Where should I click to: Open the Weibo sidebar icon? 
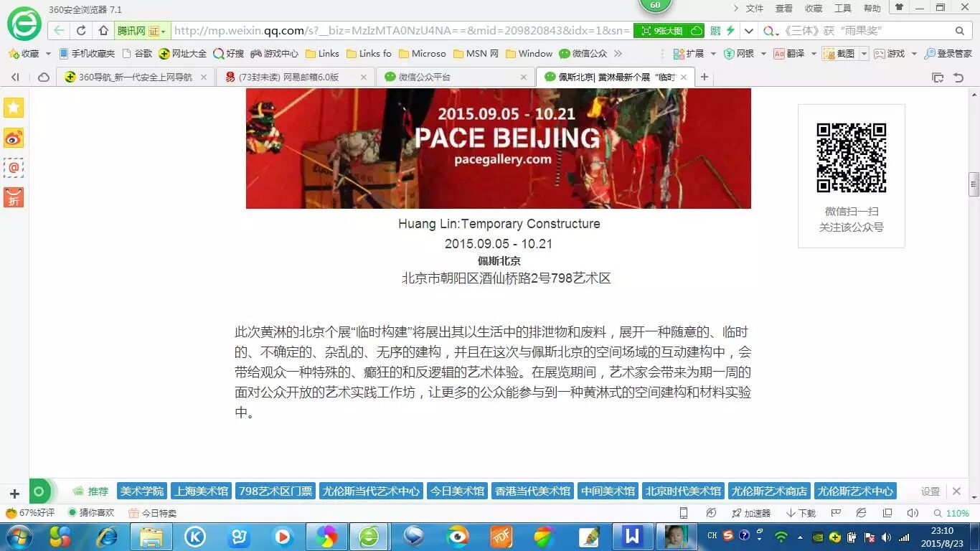pyautogui.click(x=14, y=138)
